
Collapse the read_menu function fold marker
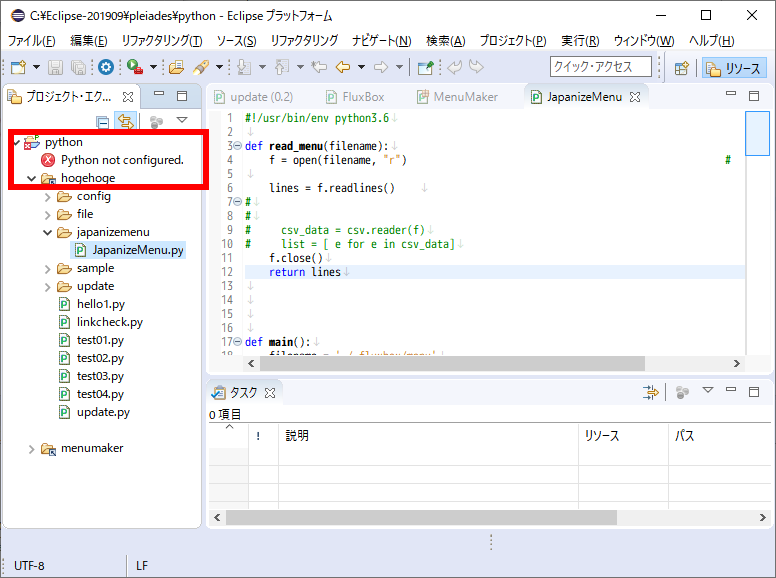(x=237, y=146)
